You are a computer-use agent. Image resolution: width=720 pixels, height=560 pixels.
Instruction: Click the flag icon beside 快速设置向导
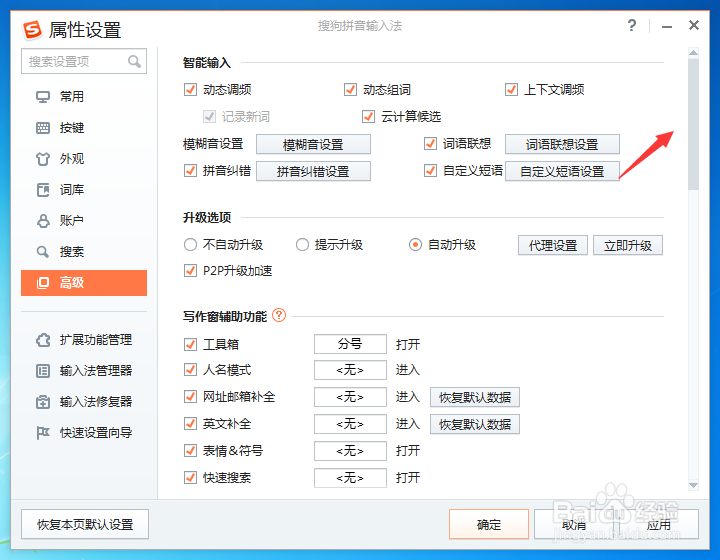coord(43,433)
